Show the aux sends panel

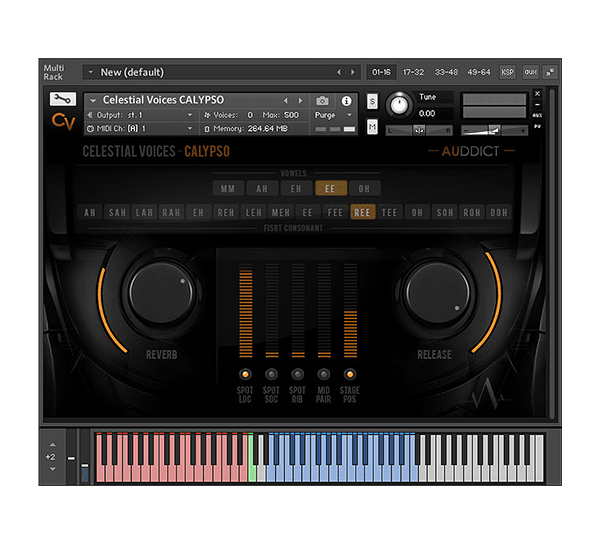pos(530,72)
